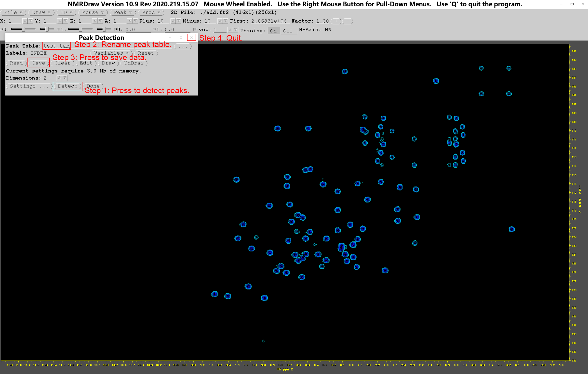588x374 pixels.
Task: Open the Mouse menu
Action: click(x=93, y=12)
